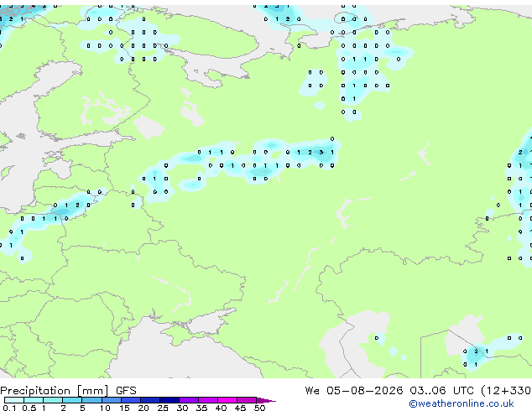Click the 25 to 30 mm legend swatch

pos(170,400)
